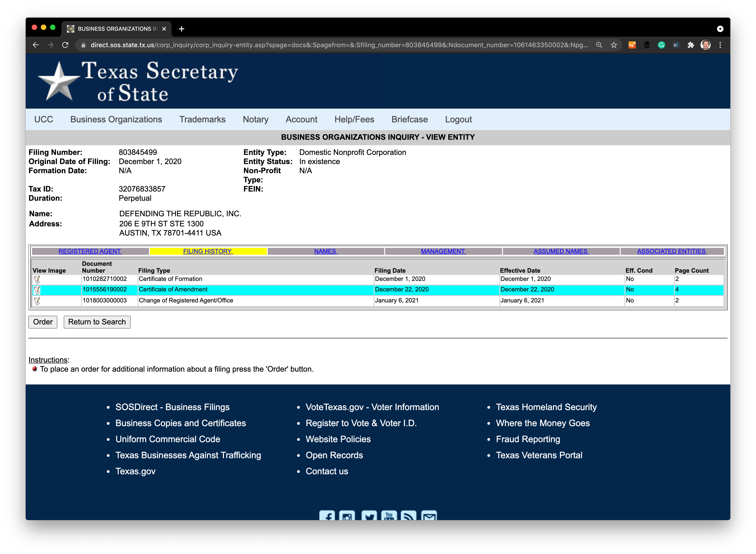Open the Texas.gov footer link
756x554 pixels.
click(135, 472)
